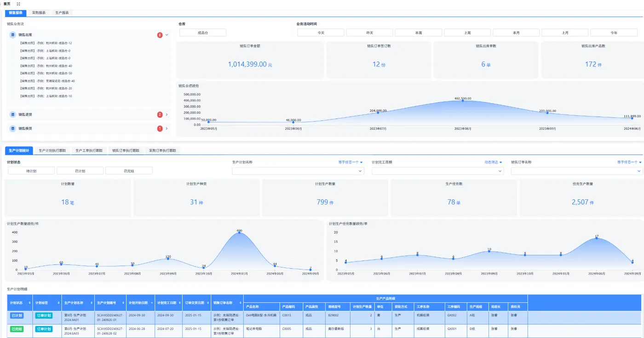
Task: Click sort icon in 计划完工日期 header
Action: tap(179, 303)
